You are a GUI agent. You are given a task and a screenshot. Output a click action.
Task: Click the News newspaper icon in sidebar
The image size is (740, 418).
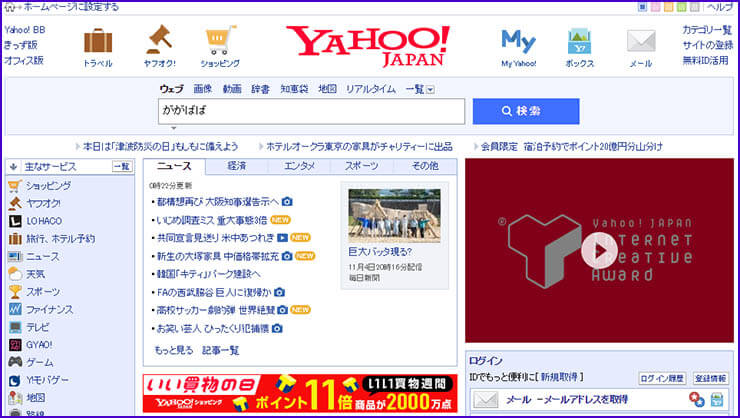click(15, 257)
